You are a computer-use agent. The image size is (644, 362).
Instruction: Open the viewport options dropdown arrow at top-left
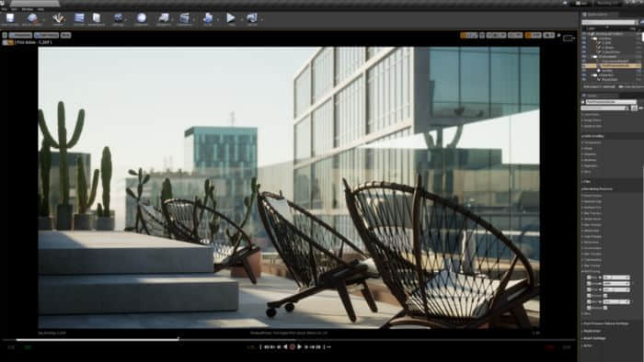pos(5,35)
